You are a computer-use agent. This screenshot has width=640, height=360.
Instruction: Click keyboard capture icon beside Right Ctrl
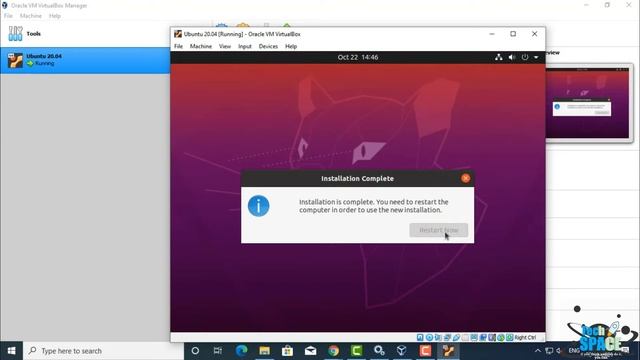click(x=509, y=338)
